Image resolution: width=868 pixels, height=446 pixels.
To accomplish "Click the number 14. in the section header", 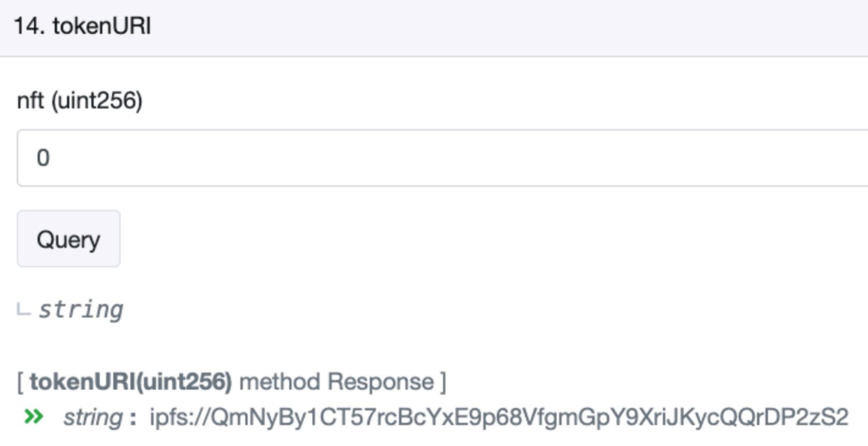I will [29, 26].
